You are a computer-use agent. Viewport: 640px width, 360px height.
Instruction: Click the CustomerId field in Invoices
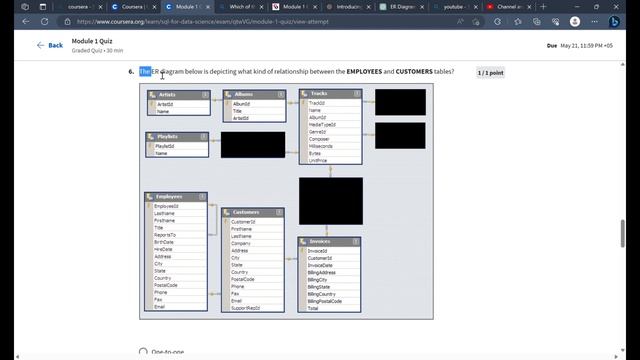[x=320, y=258]
